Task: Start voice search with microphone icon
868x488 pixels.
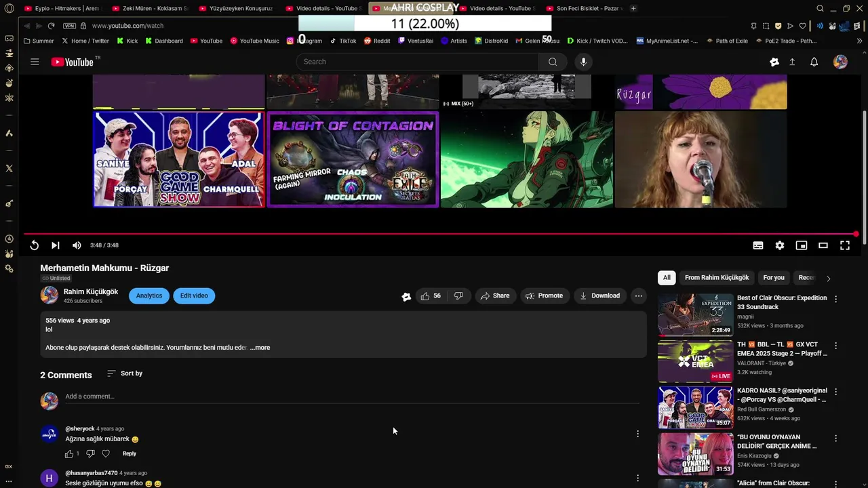Action: click(x=583, y=62)
